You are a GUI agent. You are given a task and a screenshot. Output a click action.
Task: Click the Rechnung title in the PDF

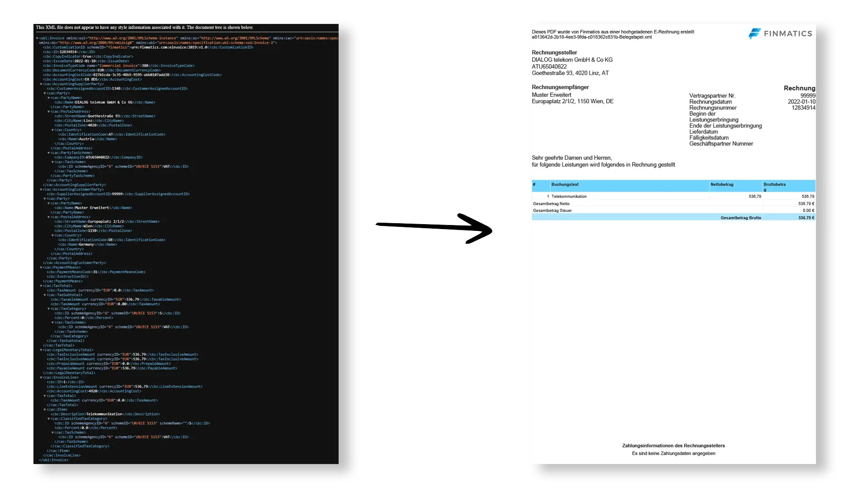point(799,88)
